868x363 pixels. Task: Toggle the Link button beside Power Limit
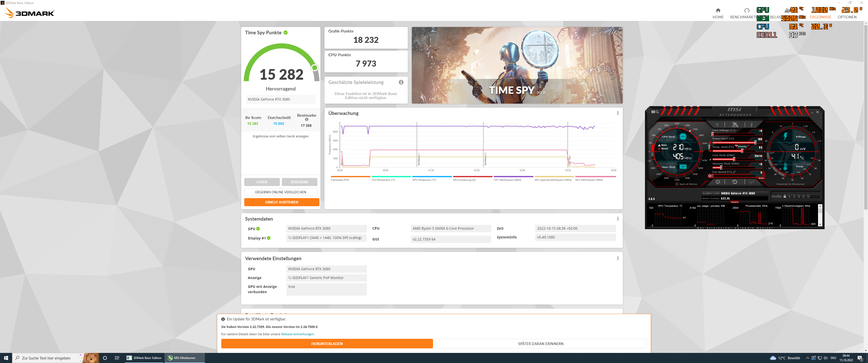point(709,147)
